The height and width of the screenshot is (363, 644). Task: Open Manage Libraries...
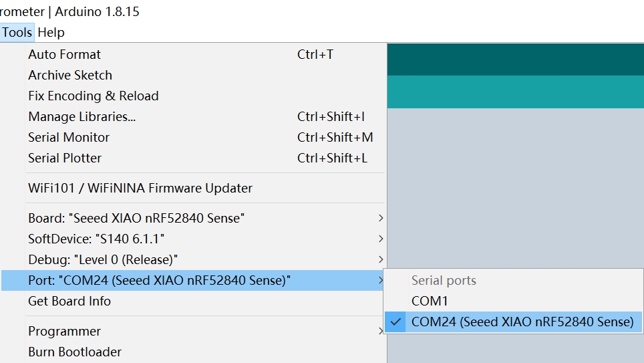(x=194, y=117)
